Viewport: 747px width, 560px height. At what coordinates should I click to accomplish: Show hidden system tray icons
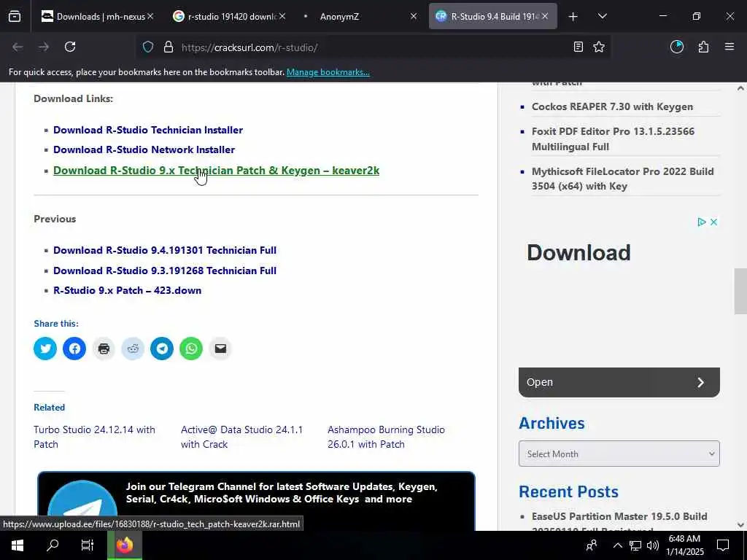point(617,545)
